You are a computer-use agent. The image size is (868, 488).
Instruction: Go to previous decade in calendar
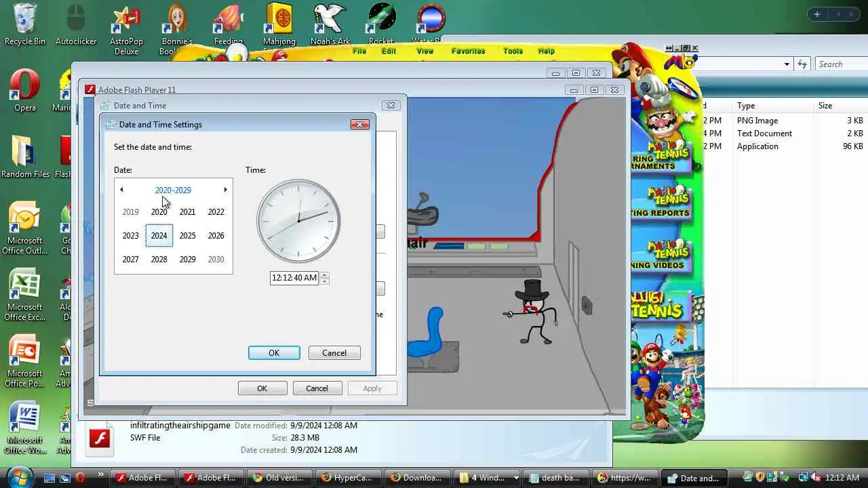click(121, 190)
